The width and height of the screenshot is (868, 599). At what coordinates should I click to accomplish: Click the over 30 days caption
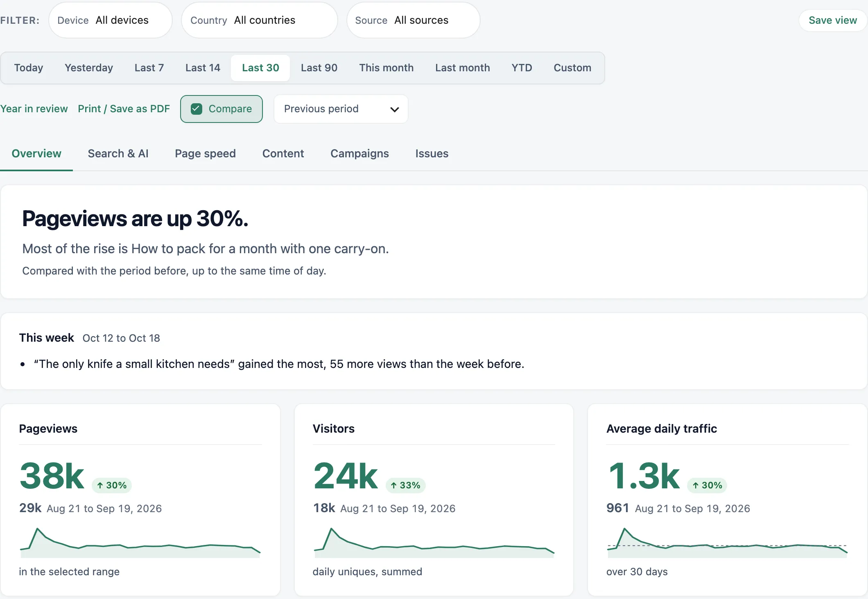click(637, 572)
